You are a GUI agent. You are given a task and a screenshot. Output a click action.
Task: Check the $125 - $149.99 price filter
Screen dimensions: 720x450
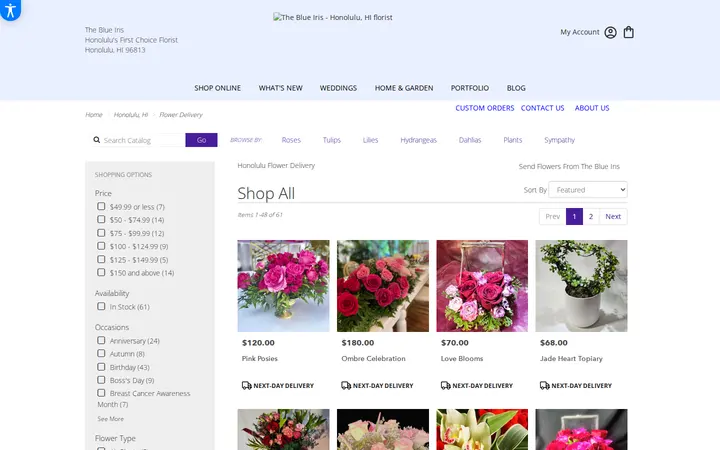click(101, 259)
